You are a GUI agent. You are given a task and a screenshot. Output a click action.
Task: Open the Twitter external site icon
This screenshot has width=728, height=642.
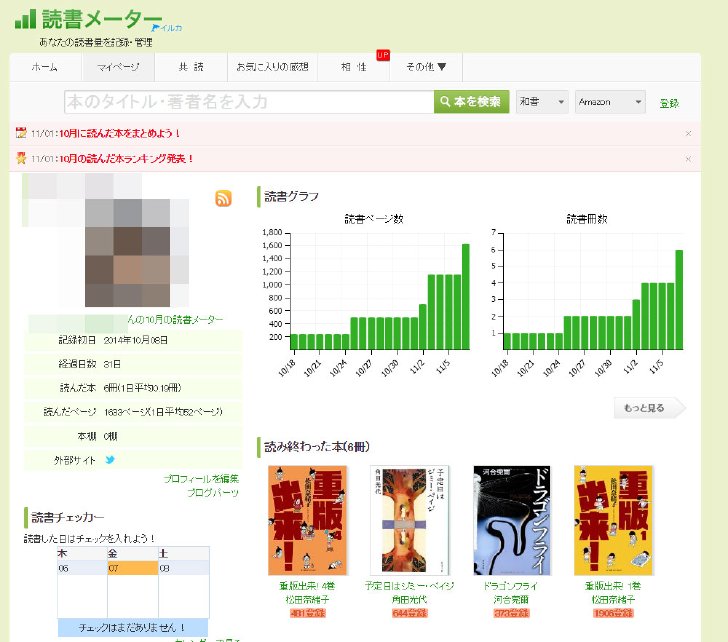pyautogui.click(x=110, y=460)
